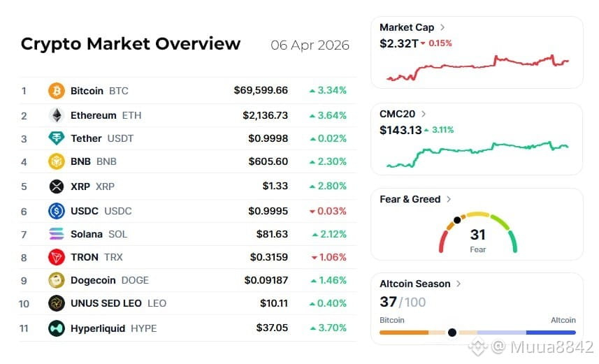Select the Tether USDT green icon
Screen dimensions: 599x364
tap(57, 138)
